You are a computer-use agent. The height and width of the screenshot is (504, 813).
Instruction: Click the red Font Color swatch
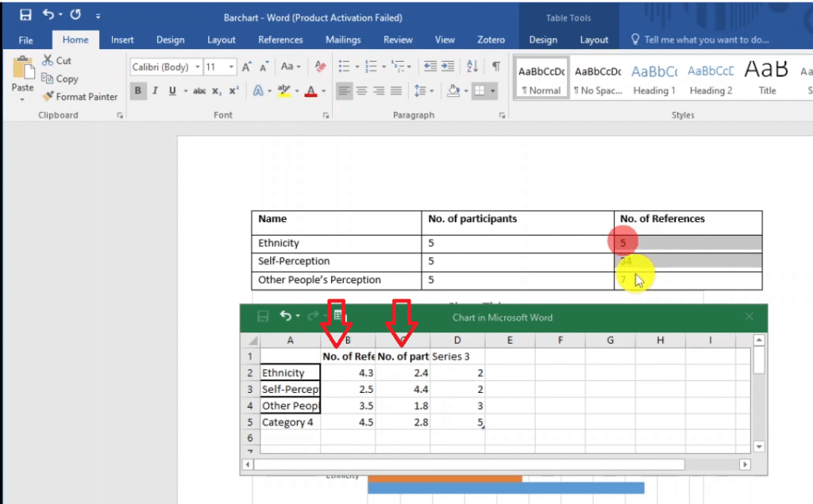coord(311,91)
